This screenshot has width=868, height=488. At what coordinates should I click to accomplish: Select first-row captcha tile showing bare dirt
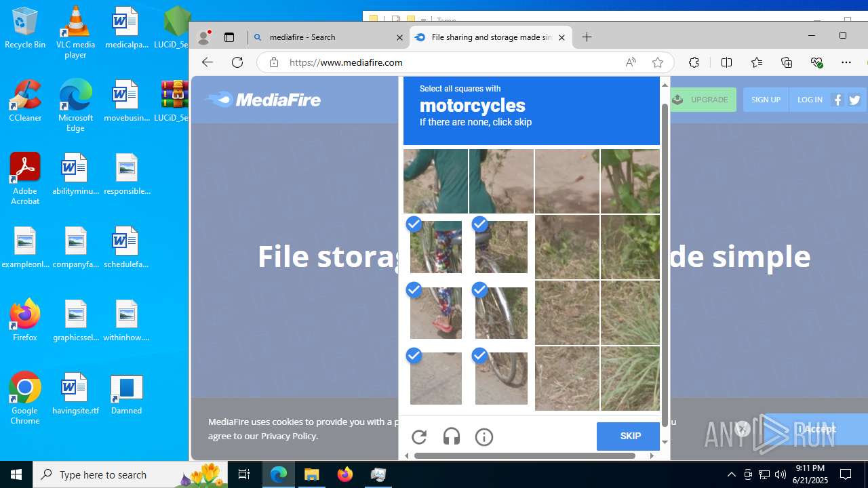(567, 181)
